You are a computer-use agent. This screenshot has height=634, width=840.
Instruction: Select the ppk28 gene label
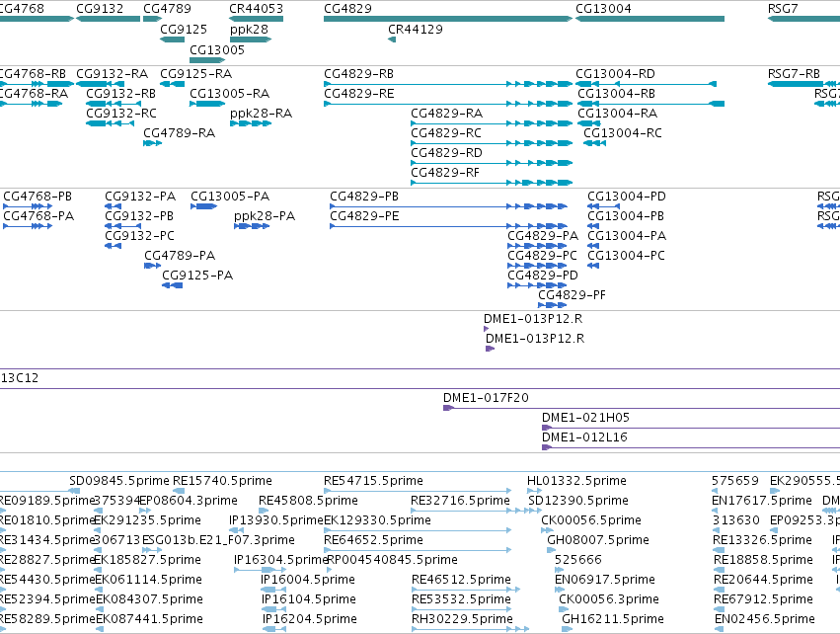click(x=249, y=30)
